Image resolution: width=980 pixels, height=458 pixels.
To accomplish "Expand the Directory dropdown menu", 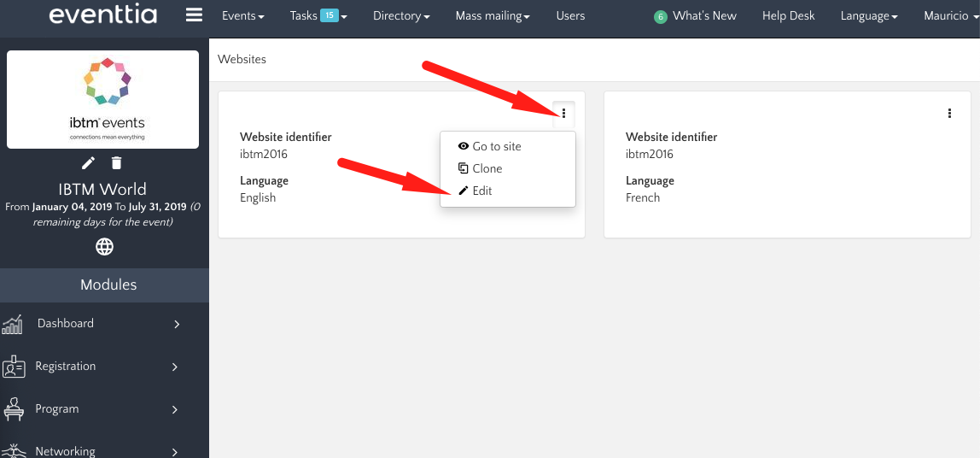I will pos(400,15).
